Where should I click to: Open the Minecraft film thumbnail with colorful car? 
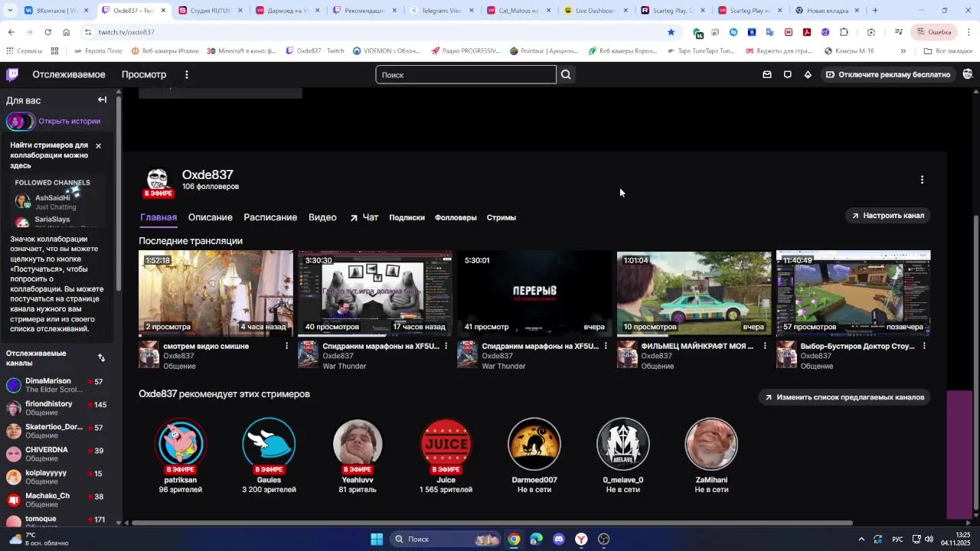coord(694,292)
